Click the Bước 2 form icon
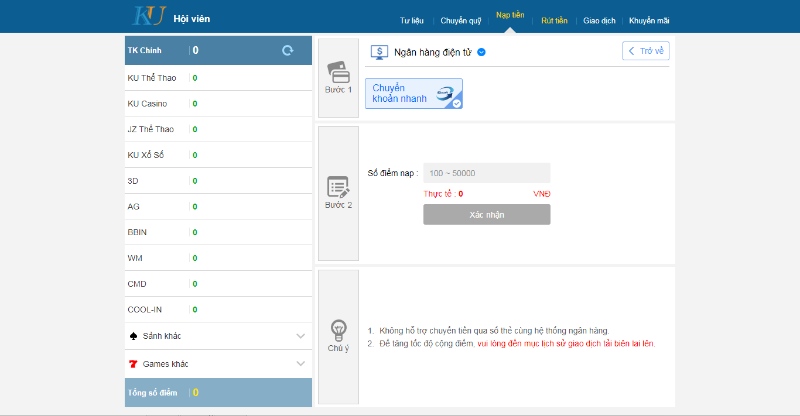800x416 pixels. [338, 187]
